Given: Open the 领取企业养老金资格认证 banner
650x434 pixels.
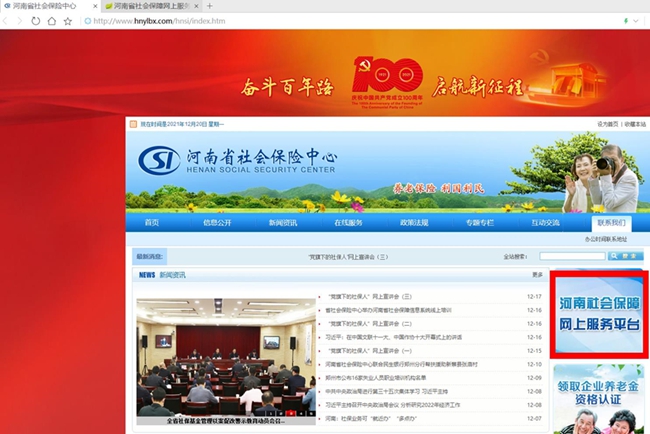Looking at the screenshot, I should 599,399.
